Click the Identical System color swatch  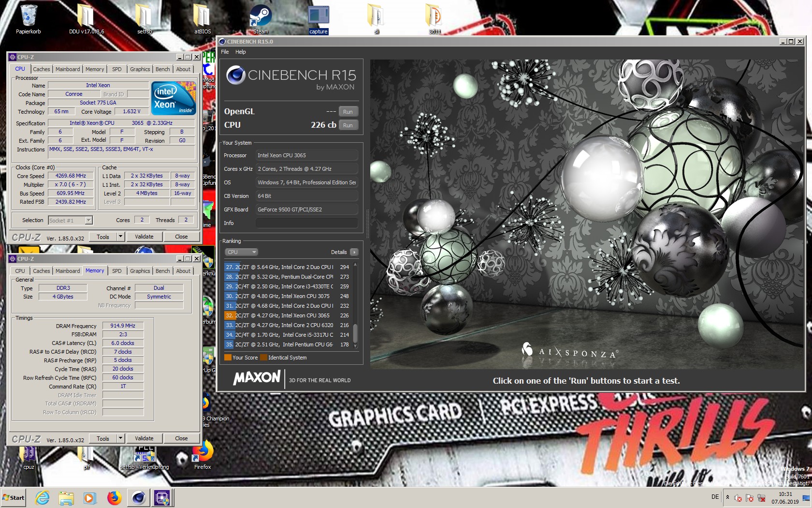(263, 358)
